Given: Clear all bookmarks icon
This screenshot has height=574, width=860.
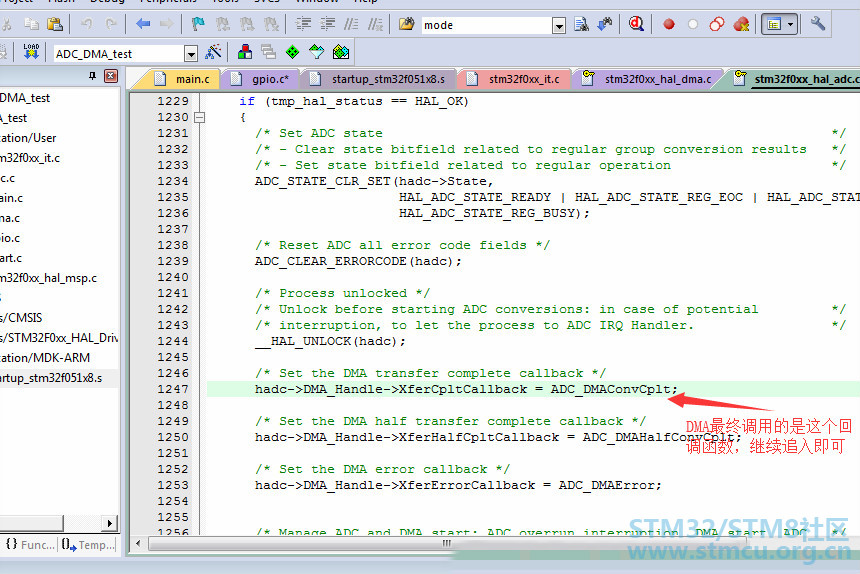Looking at the screenshot, I should [x=271, y=24].
